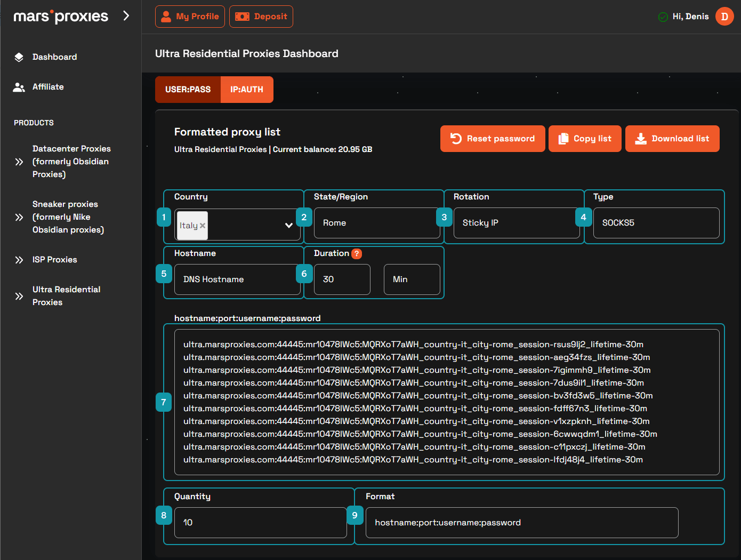
Task: Expand Ultra Residential Proxies chevron
Action: (19, 296)
